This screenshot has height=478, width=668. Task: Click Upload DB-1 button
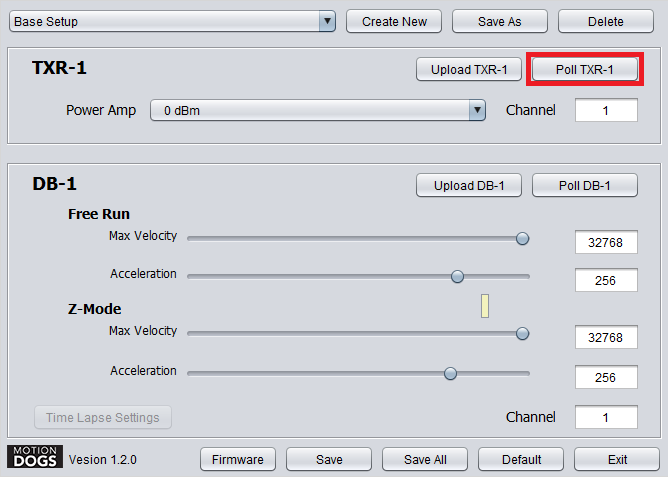(x=469, y=185)
